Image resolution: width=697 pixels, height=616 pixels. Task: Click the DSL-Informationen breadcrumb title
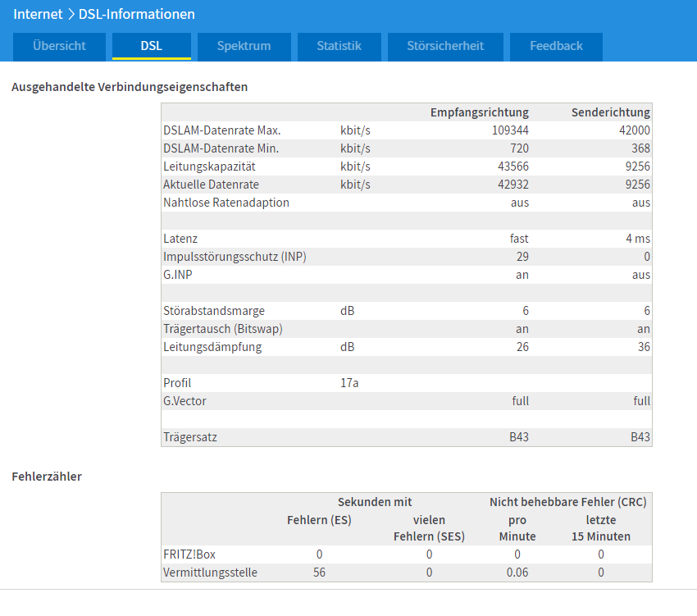point(136,14)
